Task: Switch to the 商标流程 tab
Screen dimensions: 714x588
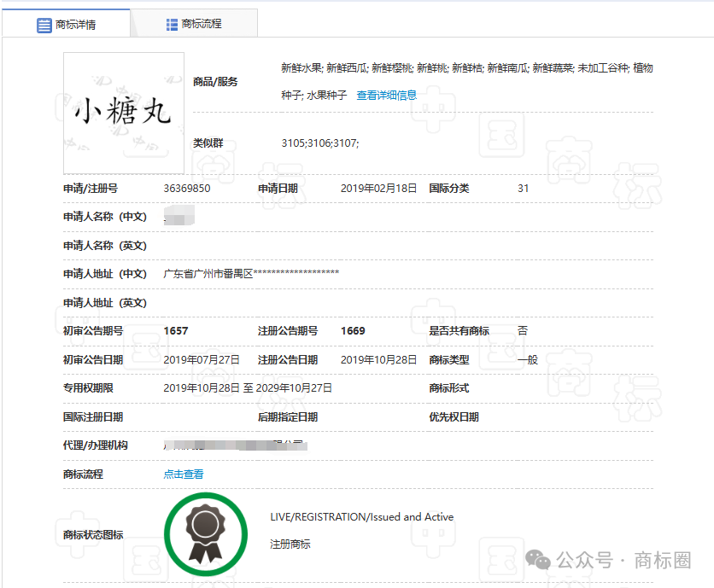Action: (x=201, y=23)
